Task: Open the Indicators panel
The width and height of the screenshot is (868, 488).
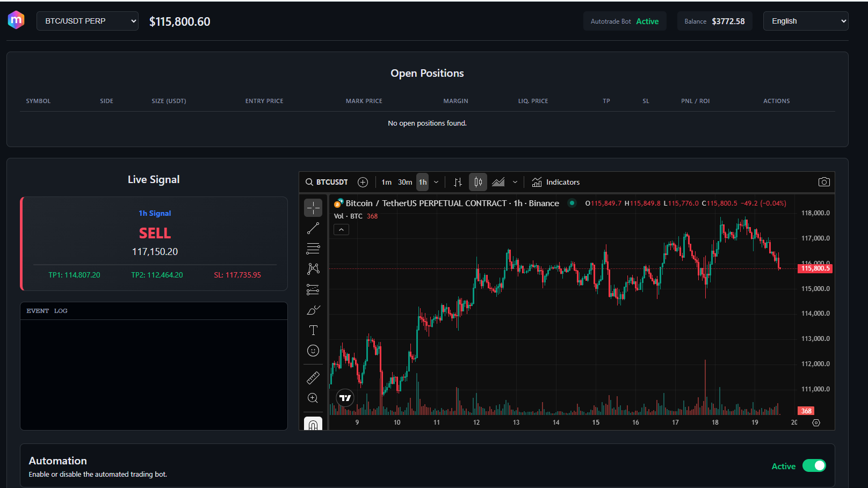Action: [x=556, y=182]
